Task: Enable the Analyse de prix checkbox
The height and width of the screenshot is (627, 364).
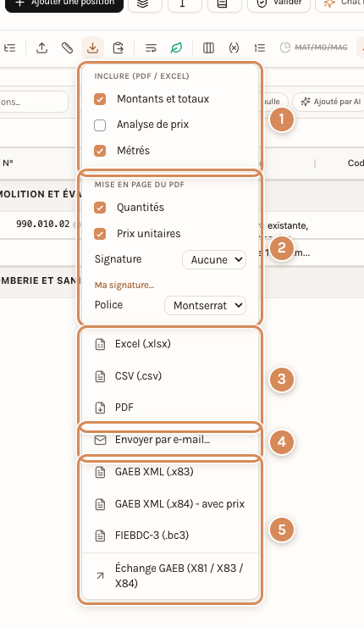Action: [100, 125]
